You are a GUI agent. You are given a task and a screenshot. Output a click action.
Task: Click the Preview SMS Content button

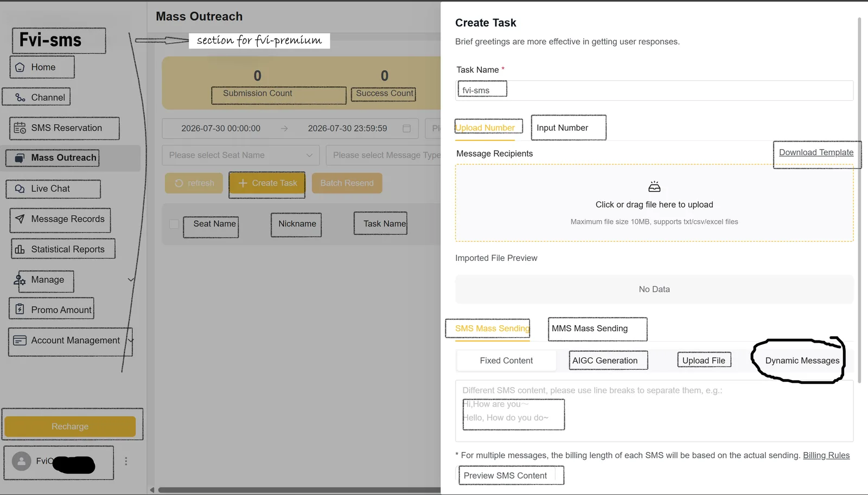click(x=505, y=475)
